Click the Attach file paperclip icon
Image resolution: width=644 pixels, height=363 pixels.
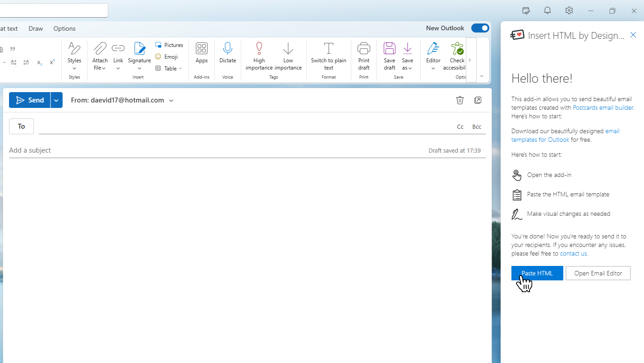coord(100,49)
